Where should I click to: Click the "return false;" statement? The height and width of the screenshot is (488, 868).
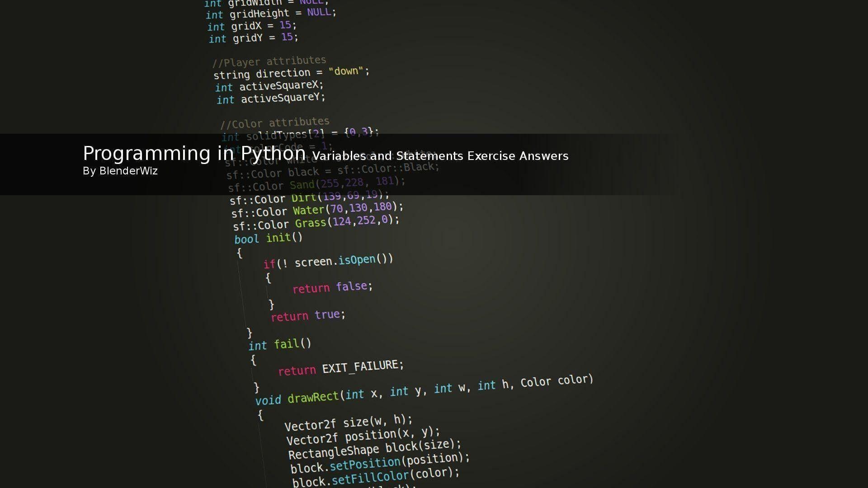(x=332, y=287)
